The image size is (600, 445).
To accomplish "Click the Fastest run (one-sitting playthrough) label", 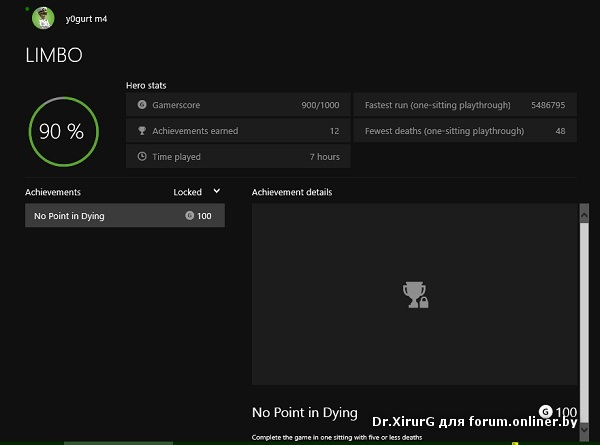I will [438, 105].
